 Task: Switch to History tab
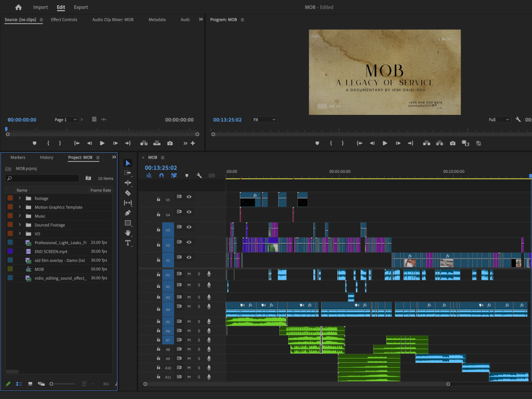[46, 157]
